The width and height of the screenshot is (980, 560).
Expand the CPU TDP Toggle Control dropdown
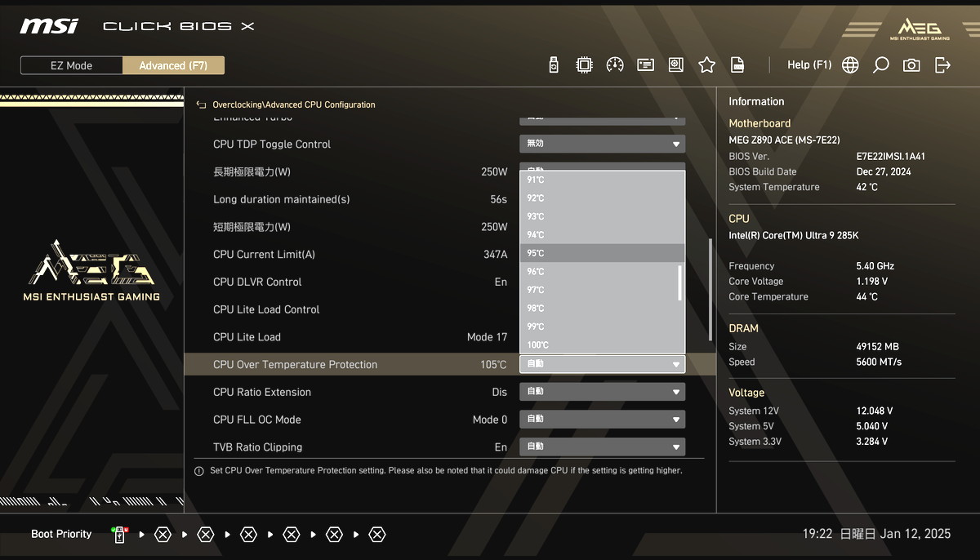602,144
